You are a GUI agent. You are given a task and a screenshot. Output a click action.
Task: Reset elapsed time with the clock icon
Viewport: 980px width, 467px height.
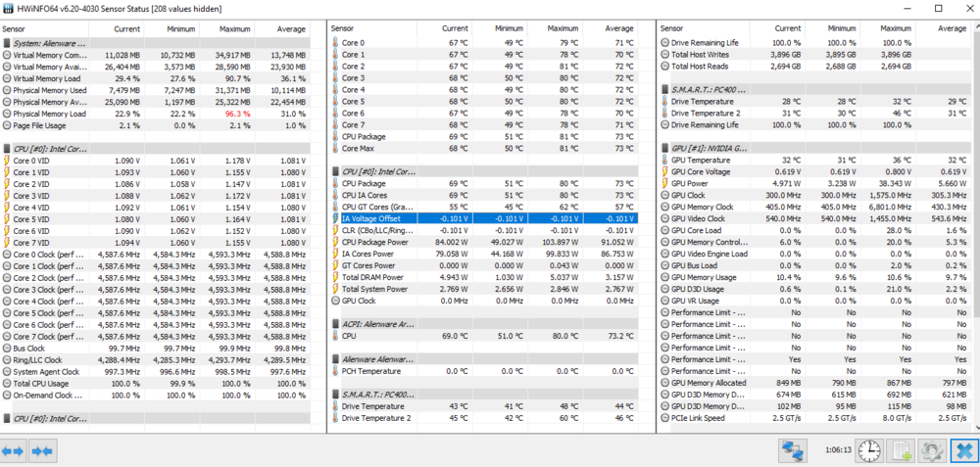pos(868,450)
